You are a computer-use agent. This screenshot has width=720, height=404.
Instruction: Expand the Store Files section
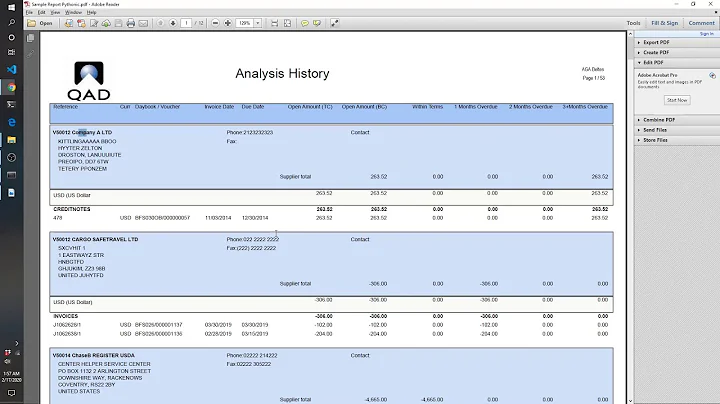pos(677,140)
